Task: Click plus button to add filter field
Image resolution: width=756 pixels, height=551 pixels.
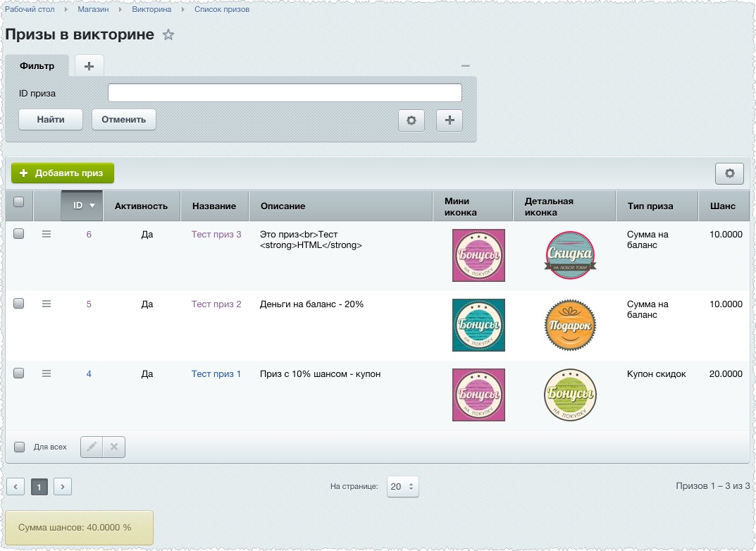Action: (x=450, y=120)
